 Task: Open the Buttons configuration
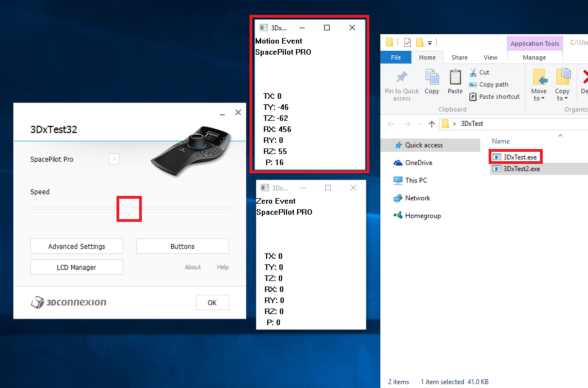183,246
